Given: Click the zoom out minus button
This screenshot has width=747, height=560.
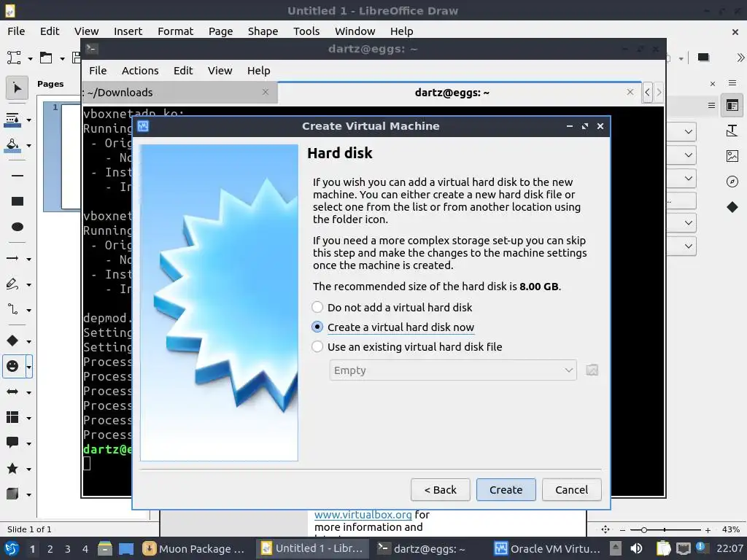Looking at the screenshot, I should click(622, 529).
